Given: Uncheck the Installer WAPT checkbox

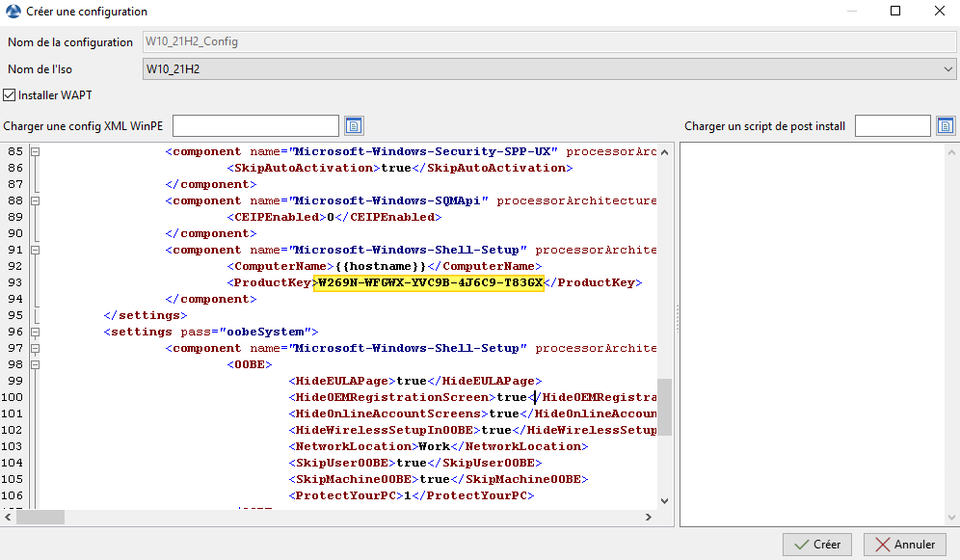Looking at the screenshot, I should 10,94.
